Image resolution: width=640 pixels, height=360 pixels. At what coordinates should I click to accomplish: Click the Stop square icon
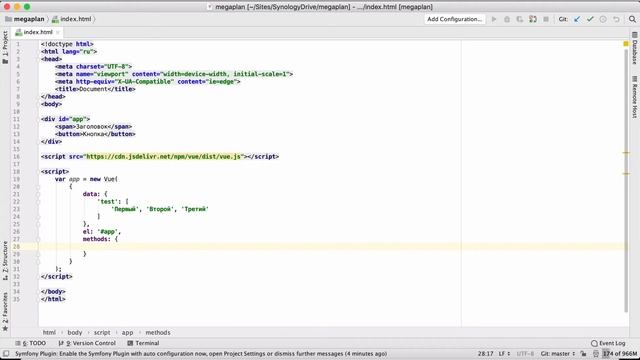pos(546,19)
